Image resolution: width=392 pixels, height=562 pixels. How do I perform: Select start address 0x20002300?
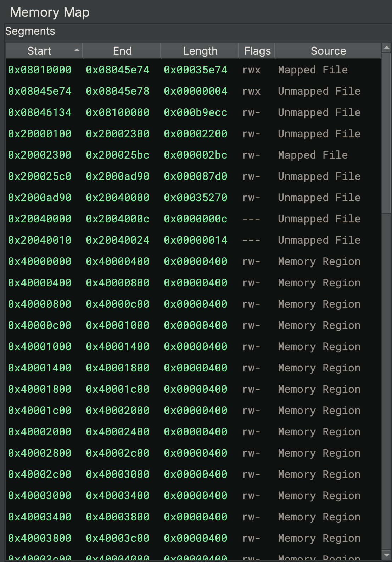coord(40,155)
